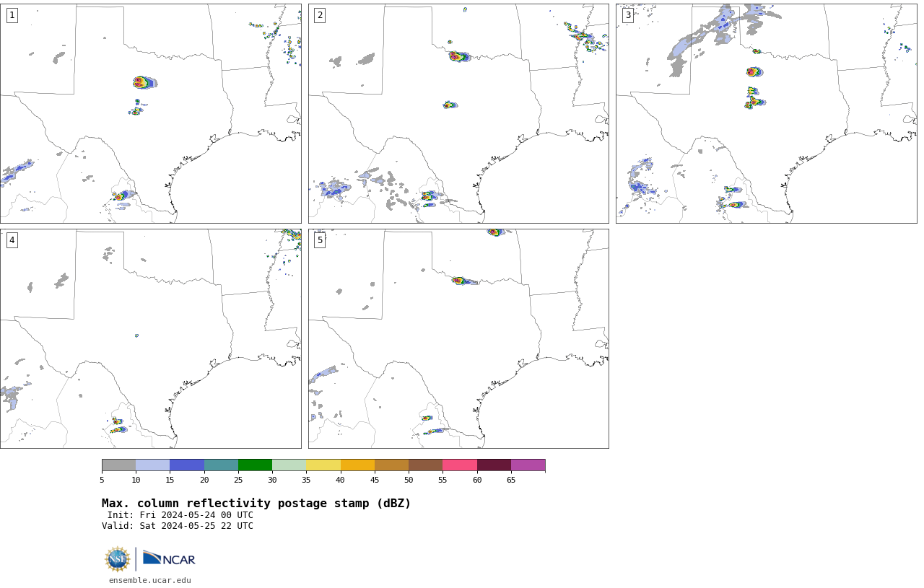Click the colorbar tick label 5
The width and height of the screenshot is (924, 588).
click(x=102, y=481)
